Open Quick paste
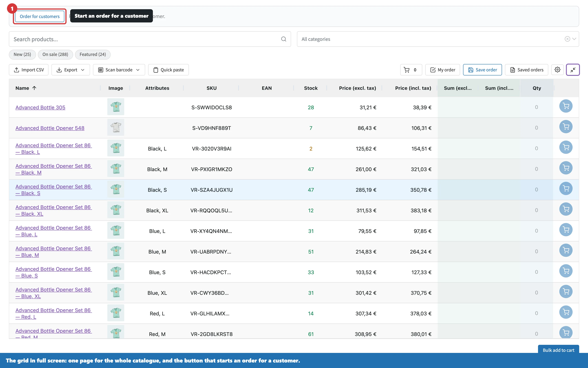 tap(168, 70)
